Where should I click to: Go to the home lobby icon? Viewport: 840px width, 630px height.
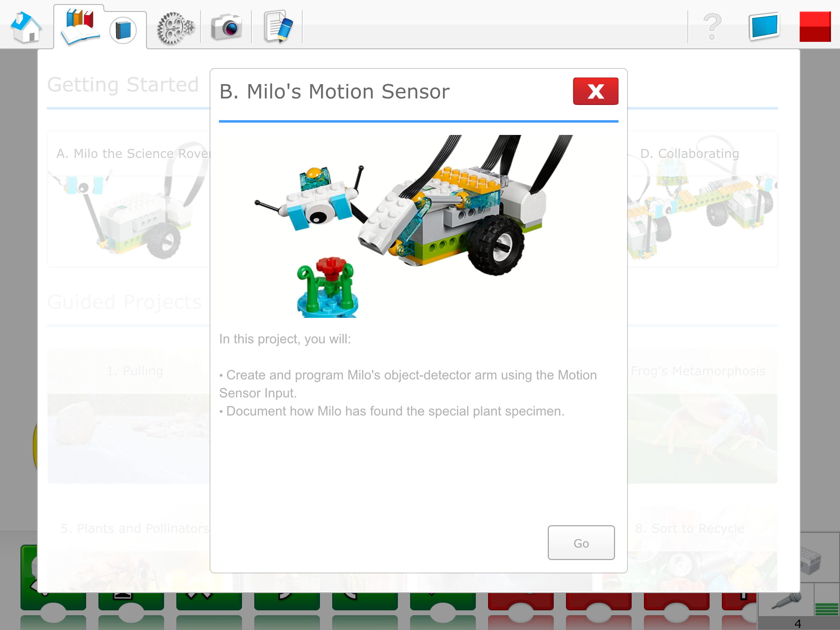26,27
